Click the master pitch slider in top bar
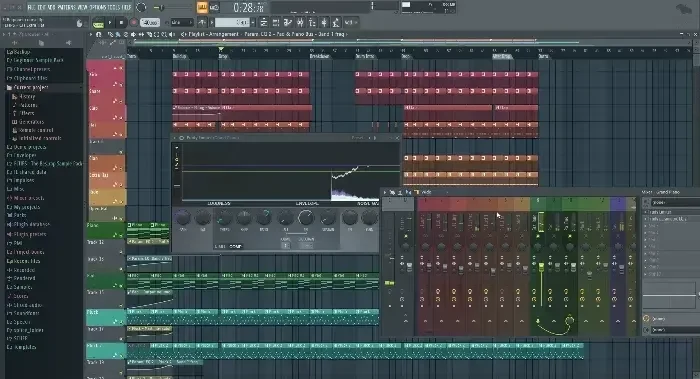The width and height of the screenshot is (700, 379). point(172,8)
